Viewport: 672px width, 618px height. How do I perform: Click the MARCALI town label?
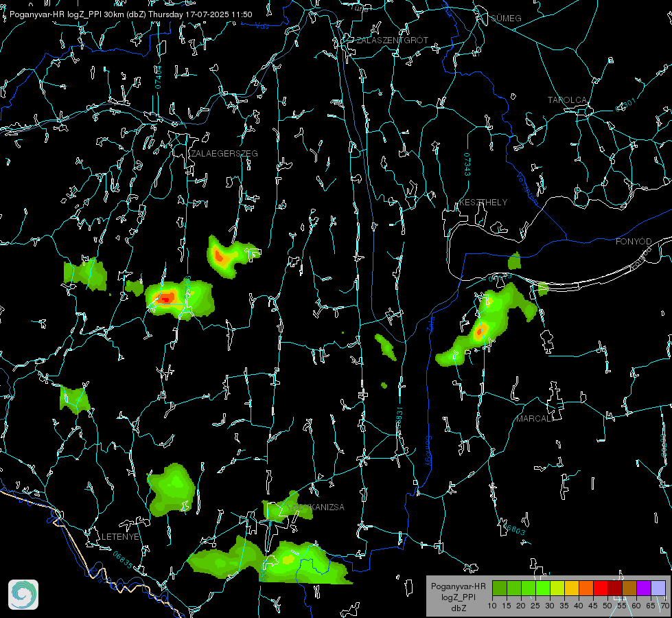(534, 419)
